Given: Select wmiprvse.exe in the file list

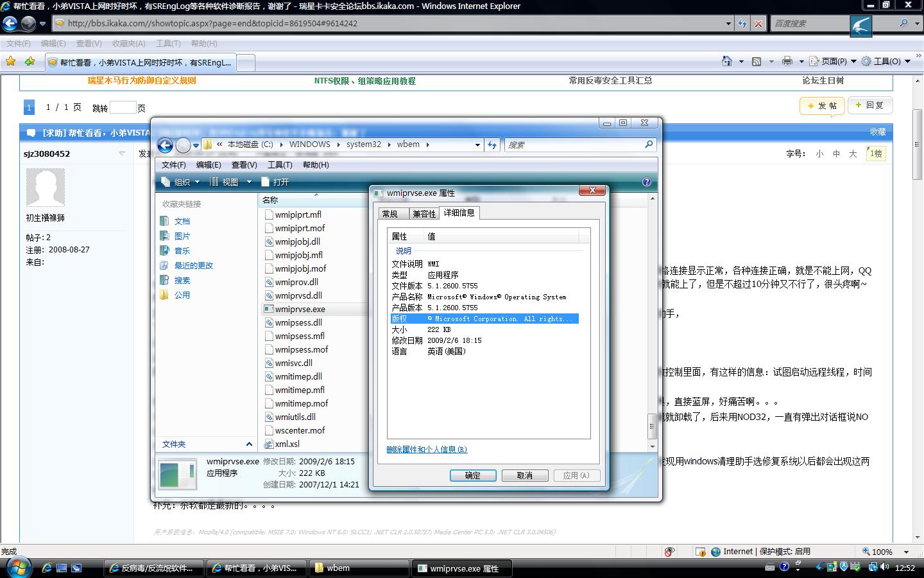Looking at the screenshot, I should [300, 309].
